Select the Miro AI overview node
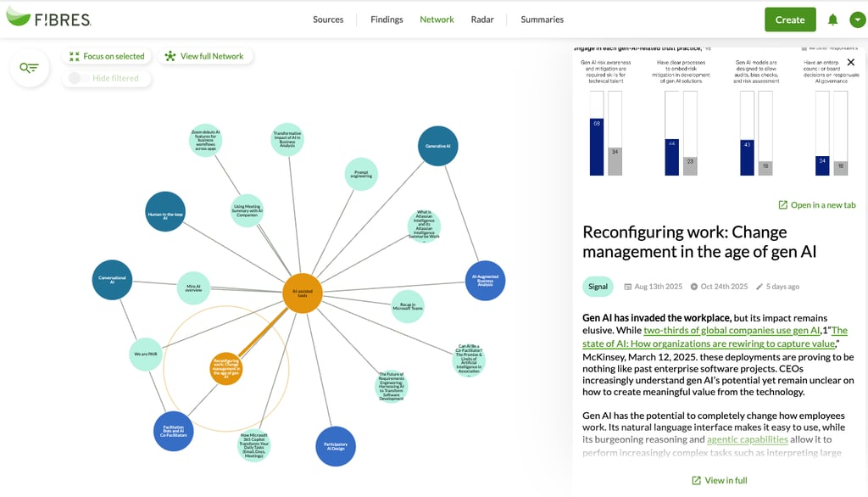Viewport: 868px width, 497px height. click(x=193, y=288)
